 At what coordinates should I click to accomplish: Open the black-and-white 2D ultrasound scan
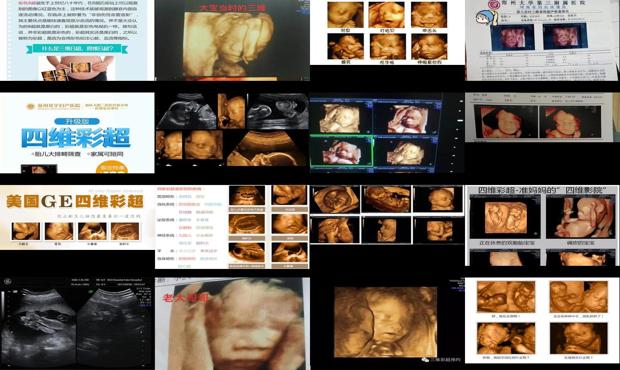click(77, 324)
